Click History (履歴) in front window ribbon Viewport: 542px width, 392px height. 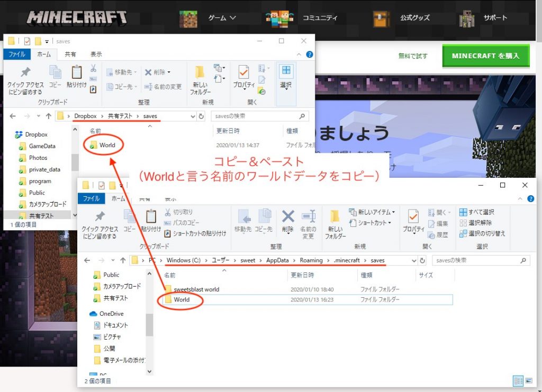[x=438, y=235]
